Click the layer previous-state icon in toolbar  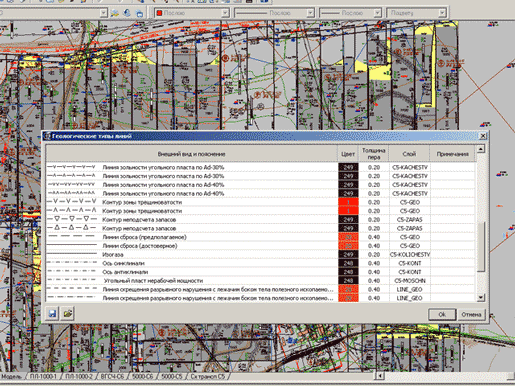pos(127,13)
